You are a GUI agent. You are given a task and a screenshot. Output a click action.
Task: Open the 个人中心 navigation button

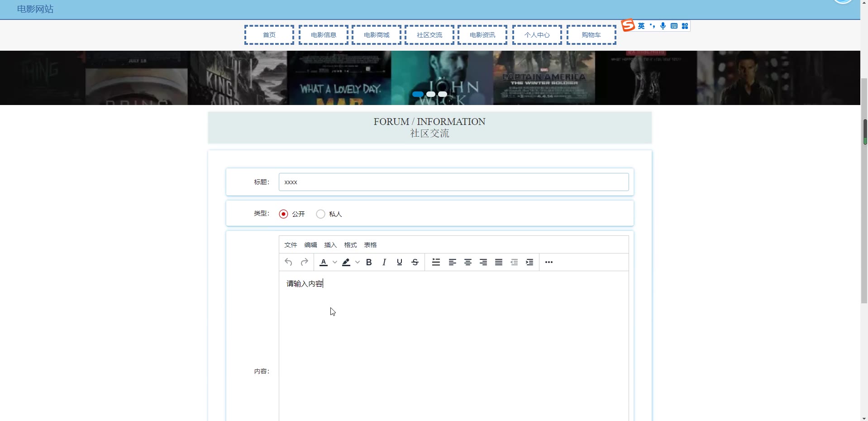(x=537, y=35)
